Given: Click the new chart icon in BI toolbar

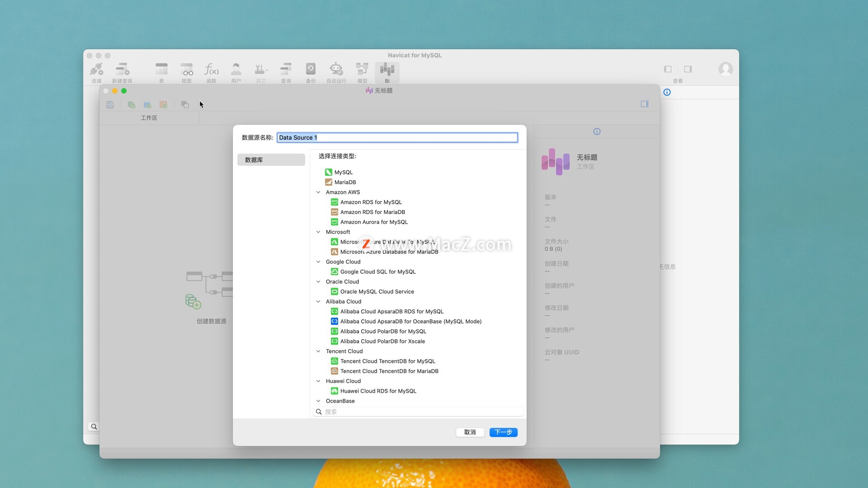Looking at the screenshot, I should (x=147, y=105).
